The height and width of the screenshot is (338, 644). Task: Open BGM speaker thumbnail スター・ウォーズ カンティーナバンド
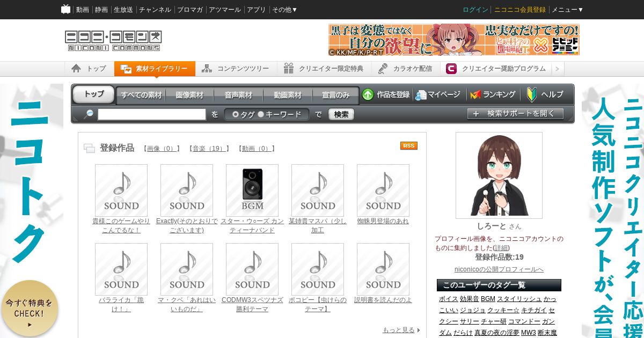coord(252,190)
